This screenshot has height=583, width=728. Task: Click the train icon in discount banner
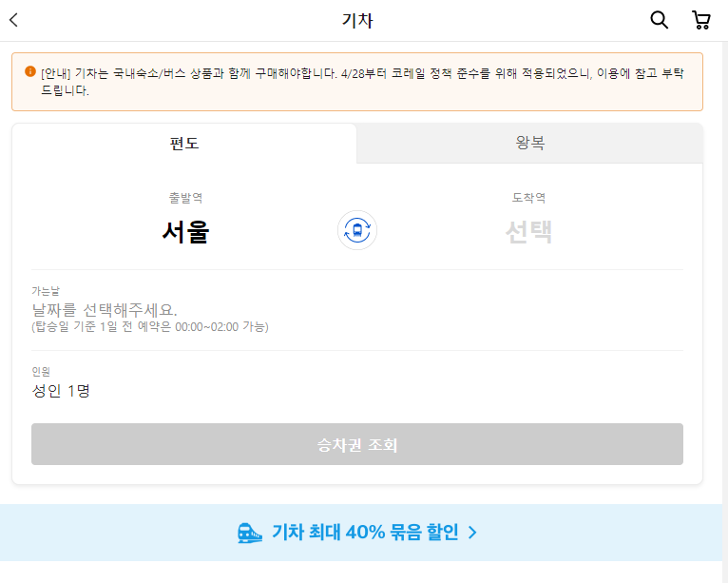249,533
